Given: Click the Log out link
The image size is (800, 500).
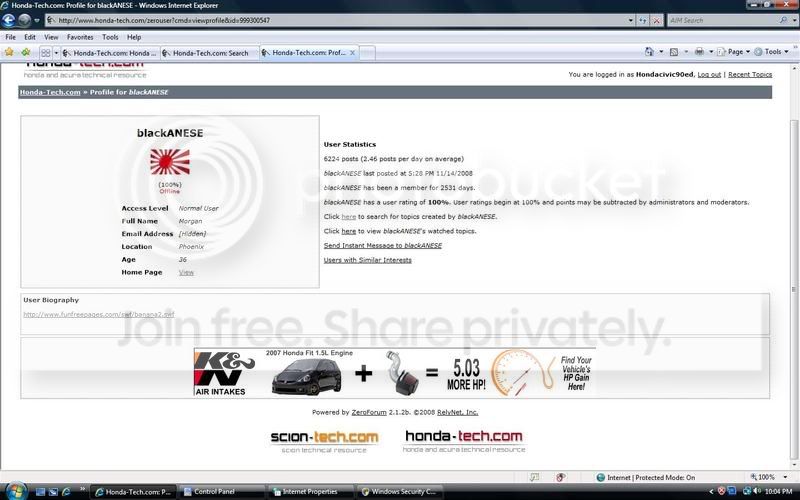Looking at the screenshot, I should (x=709, y=74).
